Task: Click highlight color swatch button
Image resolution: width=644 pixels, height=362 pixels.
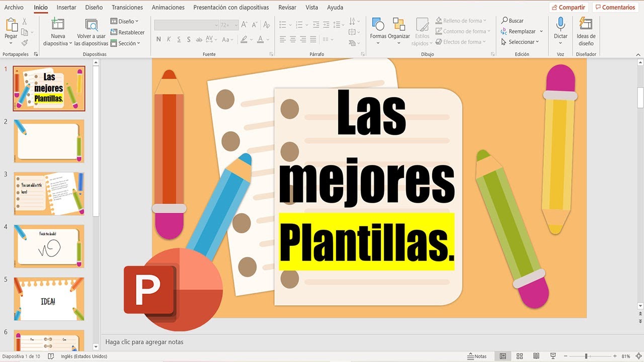Action: (244, 39)
